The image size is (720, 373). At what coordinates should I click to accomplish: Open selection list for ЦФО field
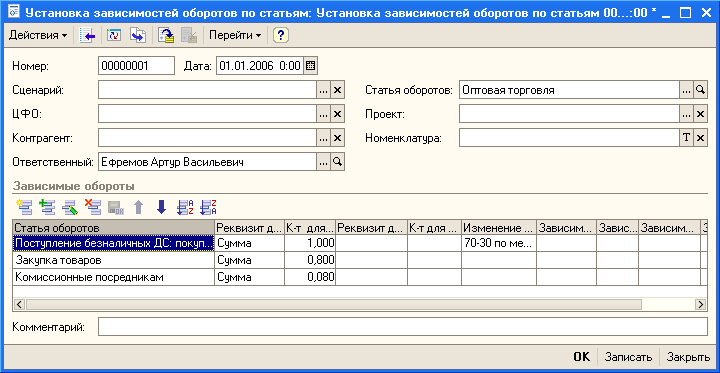(x=323, y=114)
